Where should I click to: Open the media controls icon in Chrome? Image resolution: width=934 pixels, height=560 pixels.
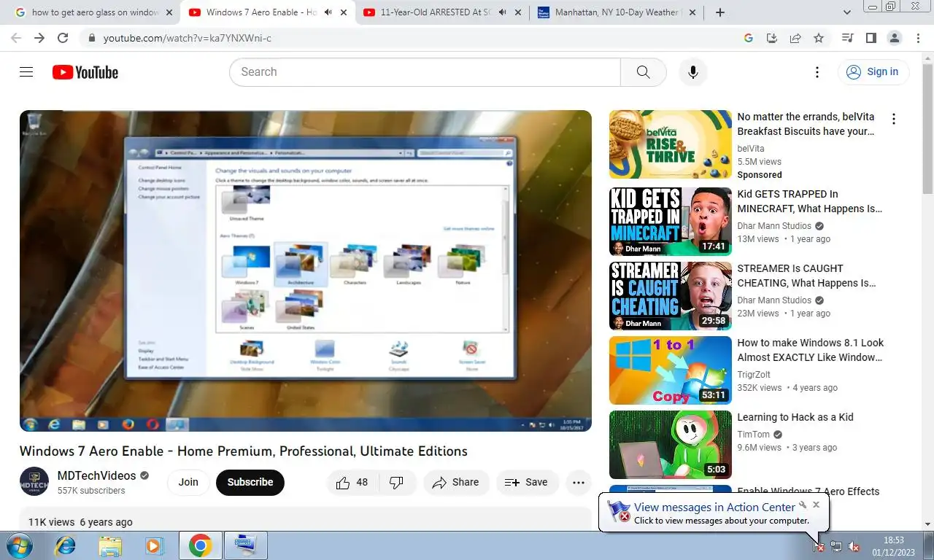pyautogui.click(x=847, y=38)
